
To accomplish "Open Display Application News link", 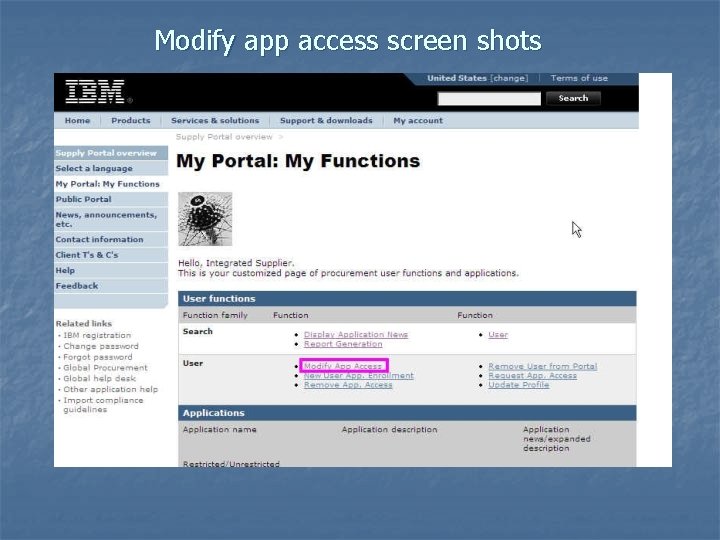I will pos(356,335).
